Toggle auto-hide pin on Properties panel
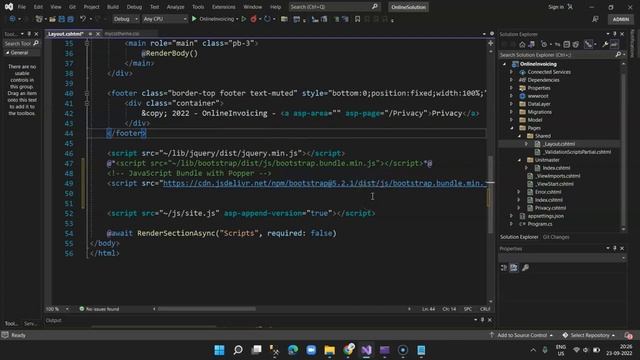The height and width of the screenshot is (360, 640). 615,248
